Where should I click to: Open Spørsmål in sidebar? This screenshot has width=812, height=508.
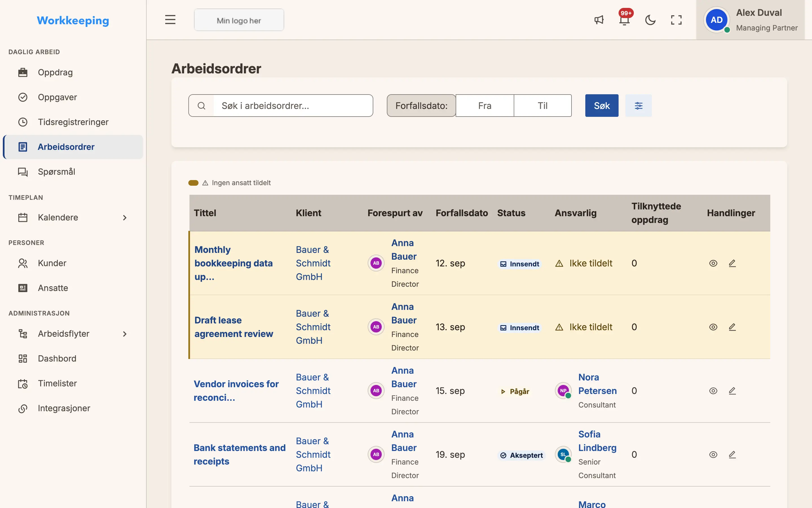click(73, 172)
